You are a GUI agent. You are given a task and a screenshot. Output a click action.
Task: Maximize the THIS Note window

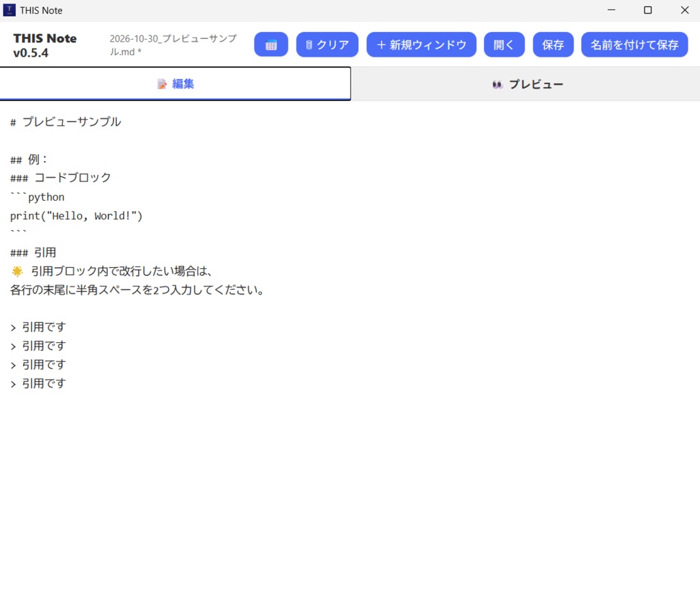click(x=648, y=10)
